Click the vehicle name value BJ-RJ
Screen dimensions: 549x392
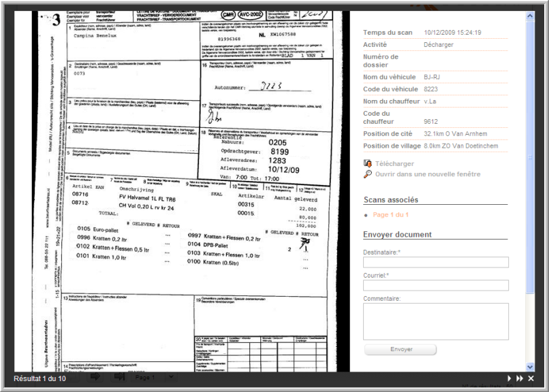pyautogui.click(x=432, y=77)
